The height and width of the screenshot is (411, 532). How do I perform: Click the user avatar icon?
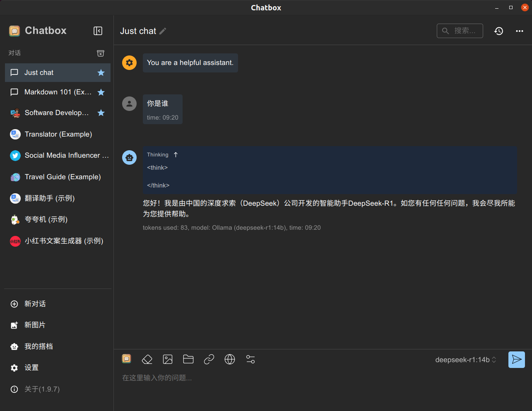click(129, 103)
